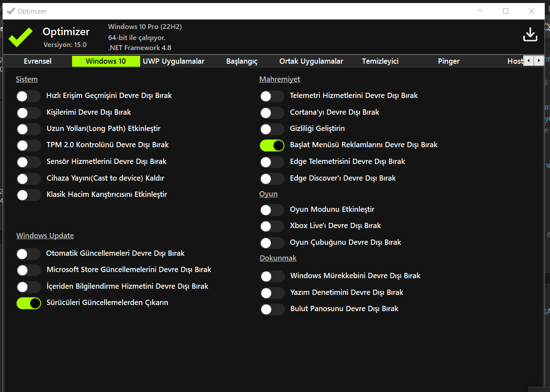Viewport: 550px width, 392px height.
Task: Toggle Edge Telemetrisini Devre Dışı Bırak
Action: (x=272, y=162)
